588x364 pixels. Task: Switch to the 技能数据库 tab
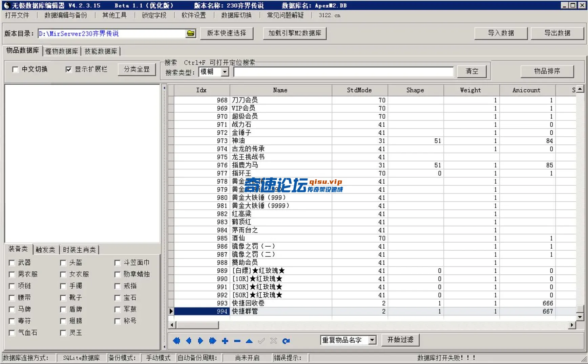click(x=101, y=51)
